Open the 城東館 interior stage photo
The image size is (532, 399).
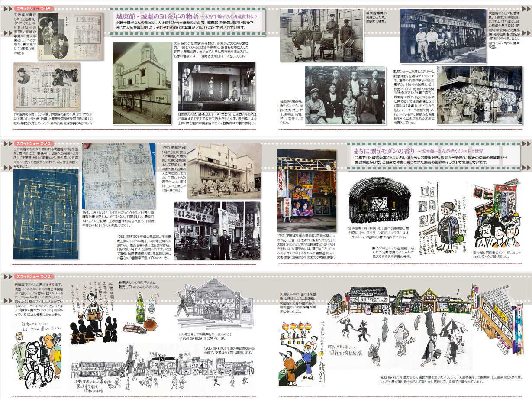(216, 86)
